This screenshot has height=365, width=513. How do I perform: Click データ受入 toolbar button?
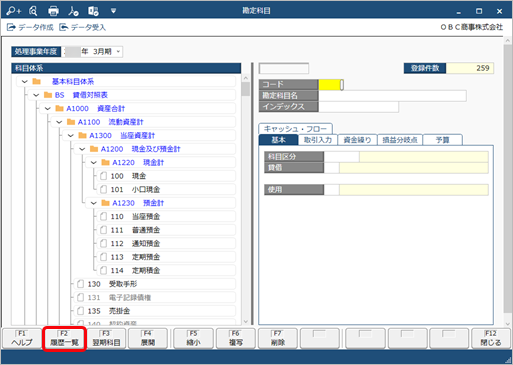click(82, 27)
